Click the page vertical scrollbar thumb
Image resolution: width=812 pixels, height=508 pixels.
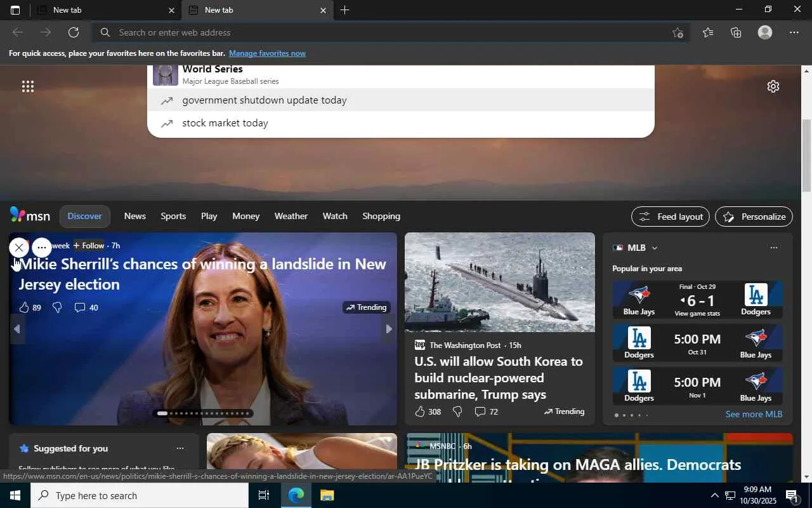click(806, 156)
